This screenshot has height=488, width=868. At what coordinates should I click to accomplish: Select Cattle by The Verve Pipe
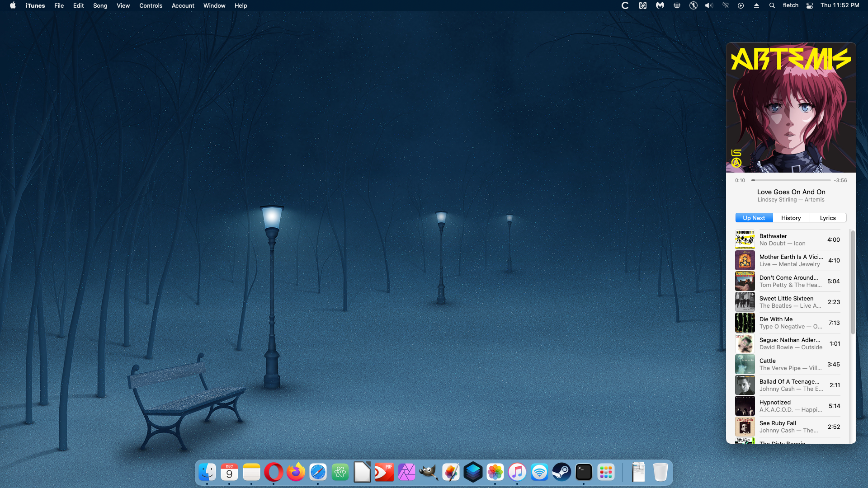pyautogui.click(x=788, y=365)
